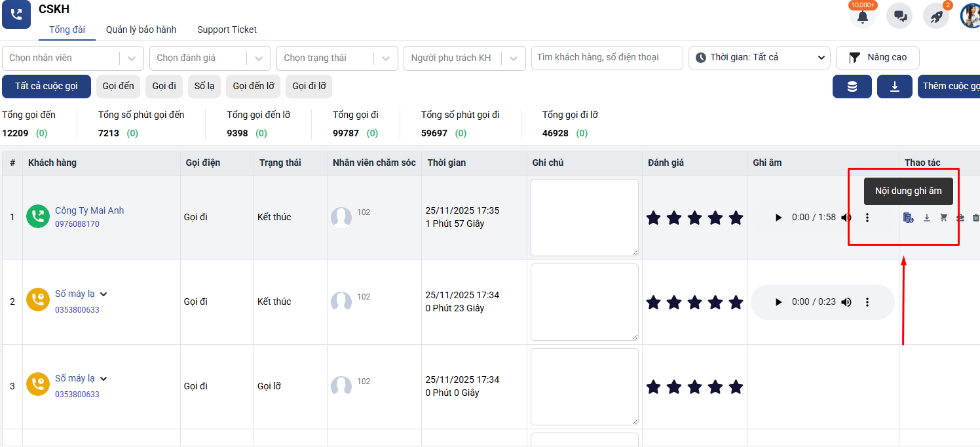This screenshot has width=980, height=447.
Task: Click the blue download export button
Action: click(x=894, y=87)
